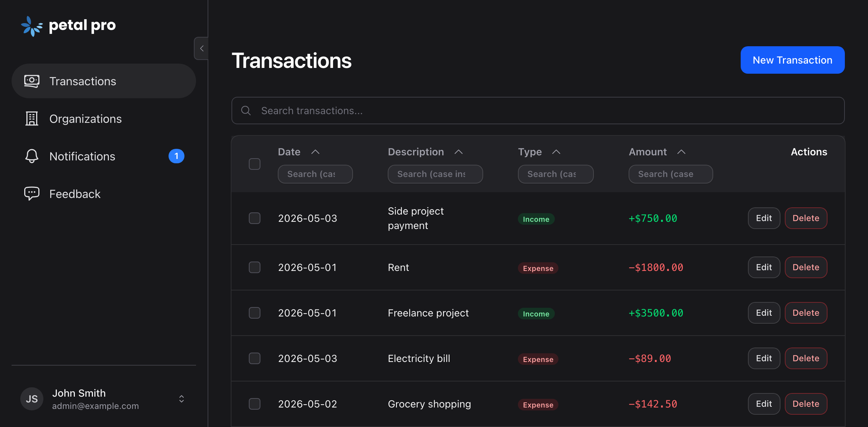Click the Notifications bell icon
Image resolution: width=868 pixels, height=427 pixels.
click(32, 156)
